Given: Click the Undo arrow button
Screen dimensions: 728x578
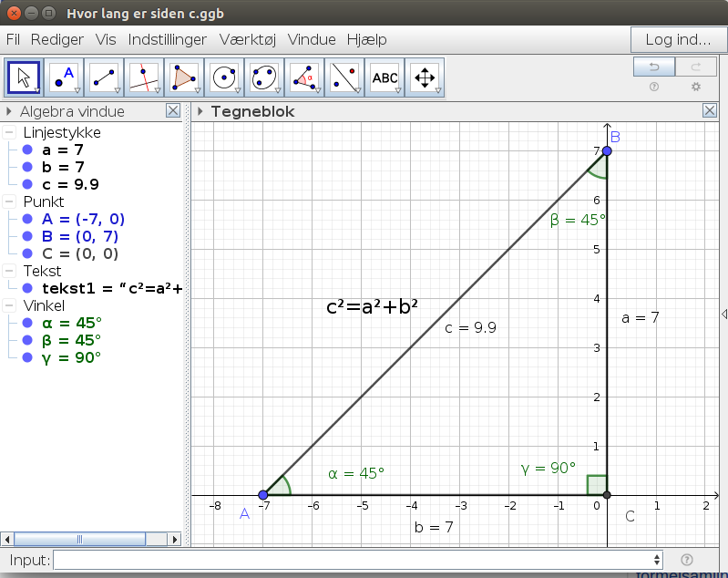Looking at the screenshot, I should [654, 67].
